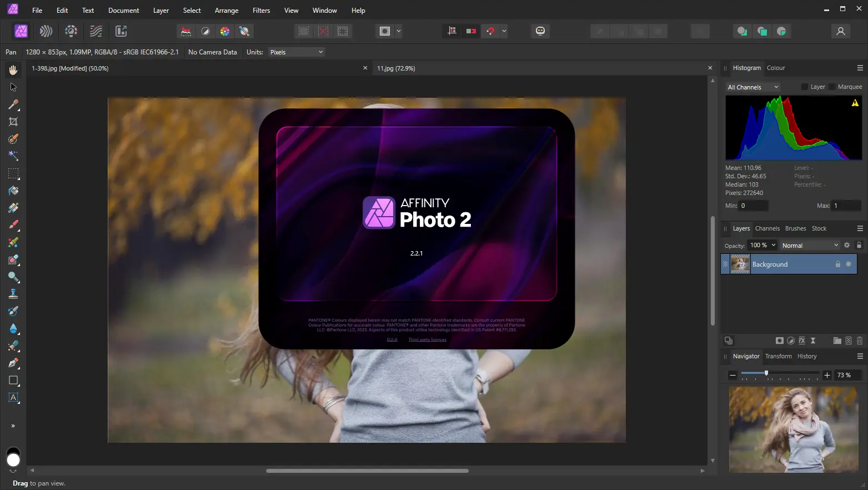Switch to the Channels tab
This screenshot has height=490, width=868.
767,228
